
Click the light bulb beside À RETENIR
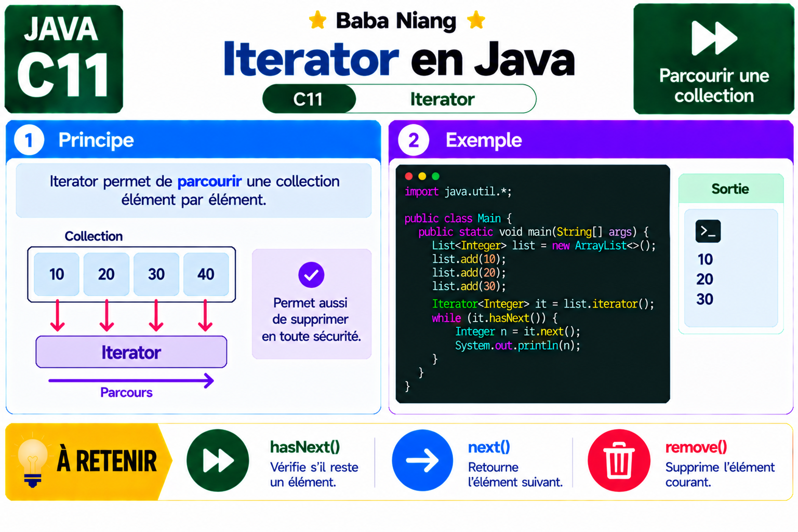pos(33,462)
